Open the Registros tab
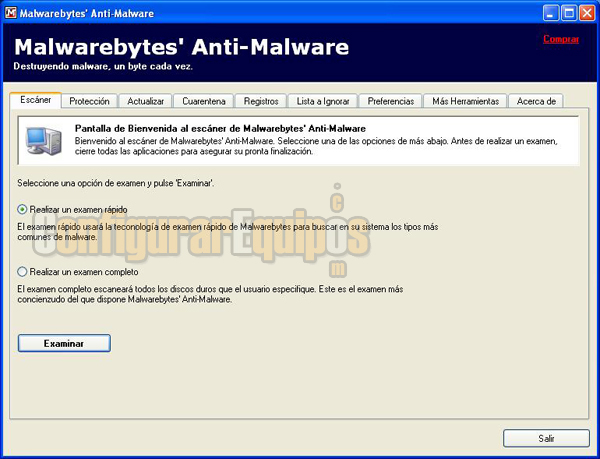Image resolution: width=600 pixels, height=459 pixels. pyautogui.click(x=261, y=101)
